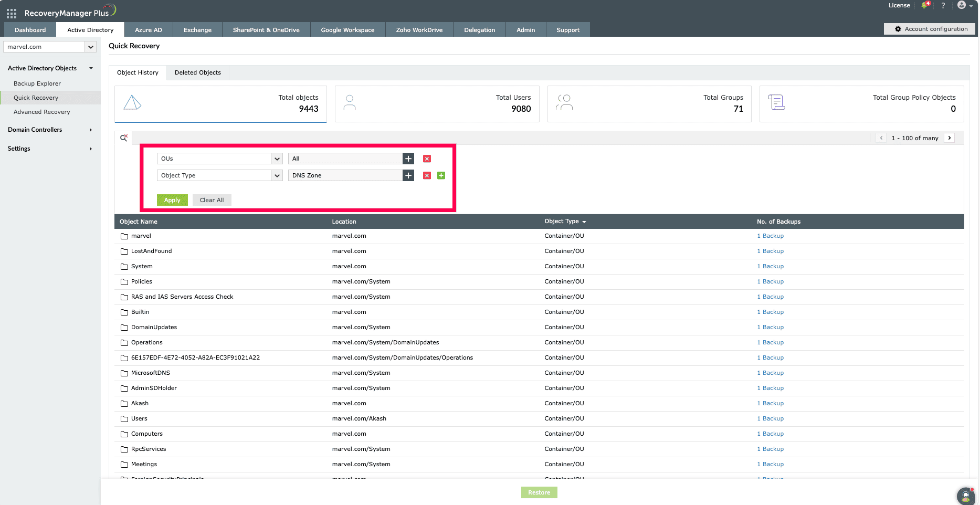Switch to the Exchange tab
The height and width of the screenshot is (505, 980).
pos(198,30)
